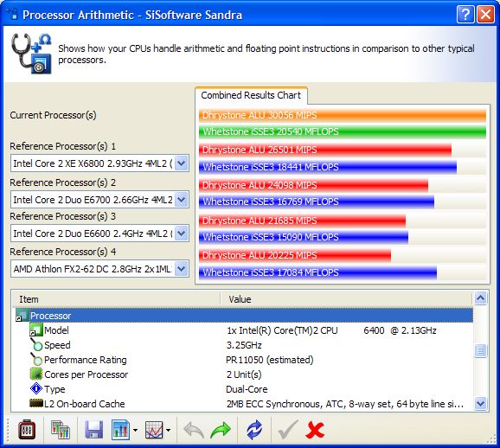Click the application icon in the title bar
Image resolution: width=500 pixels, height=448 pixels.
point(12,15)
